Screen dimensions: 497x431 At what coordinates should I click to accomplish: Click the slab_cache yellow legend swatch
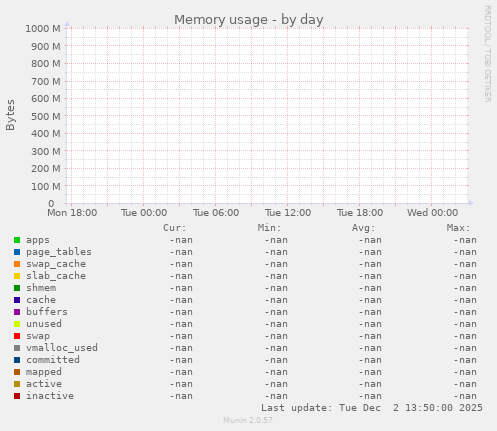tap(17, 276)
